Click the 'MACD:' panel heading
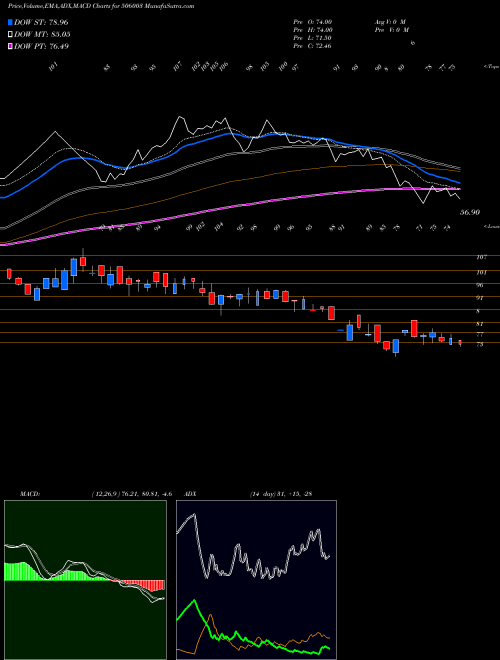 click(30, 494)
